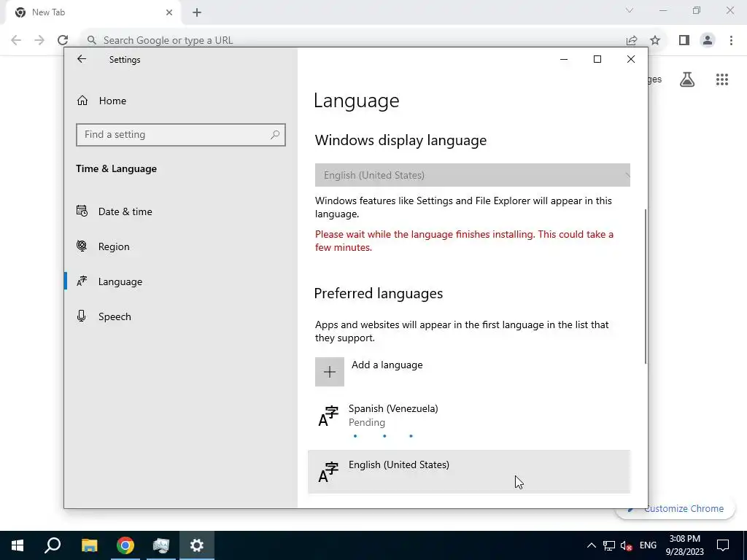
Task: Click the search magnifier in Find a setting
Action: click(275, 135)
